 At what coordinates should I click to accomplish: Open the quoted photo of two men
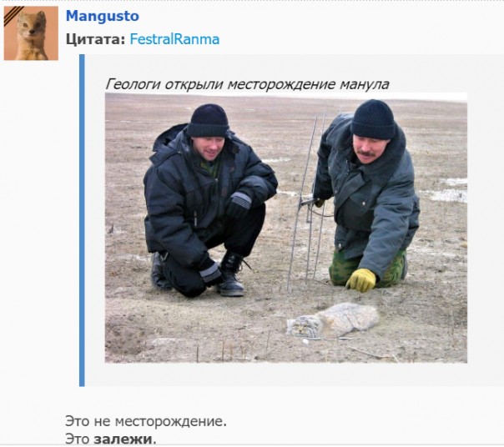(x=286, y=228)
